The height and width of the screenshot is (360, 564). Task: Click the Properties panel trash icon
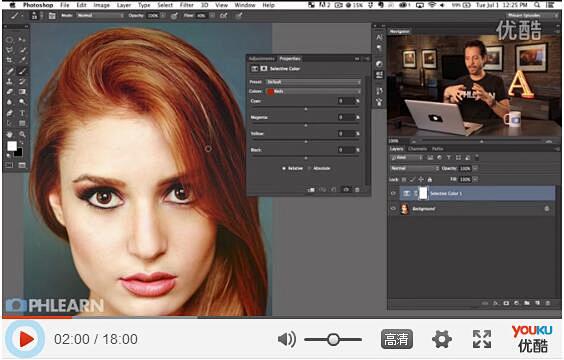357,190
